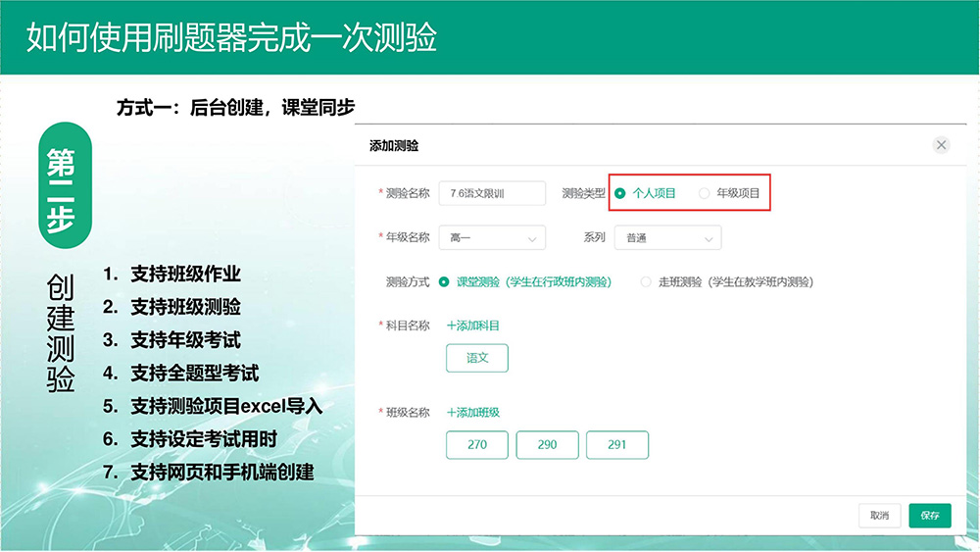The width and height of the screenshot is (980, 552).
Task: Click the 添加测验 dialog title
Action: click(394, 146)
